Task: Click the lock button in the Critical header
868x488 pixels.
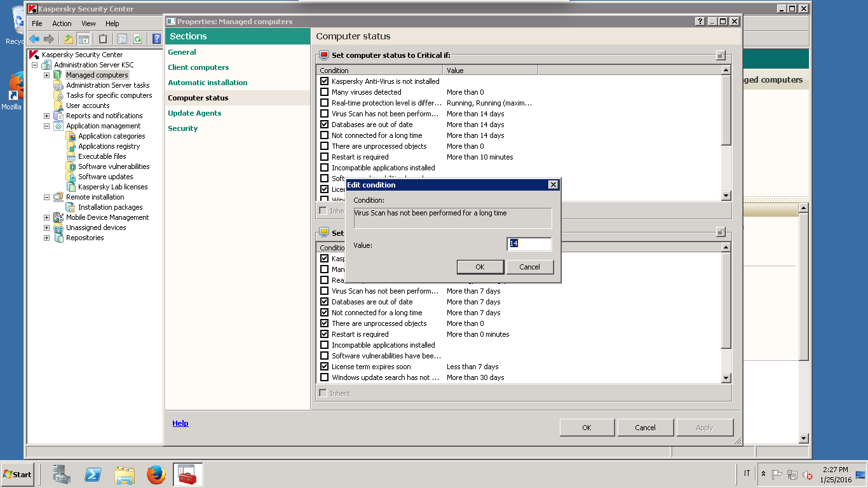Action: [x=720, y=55]
